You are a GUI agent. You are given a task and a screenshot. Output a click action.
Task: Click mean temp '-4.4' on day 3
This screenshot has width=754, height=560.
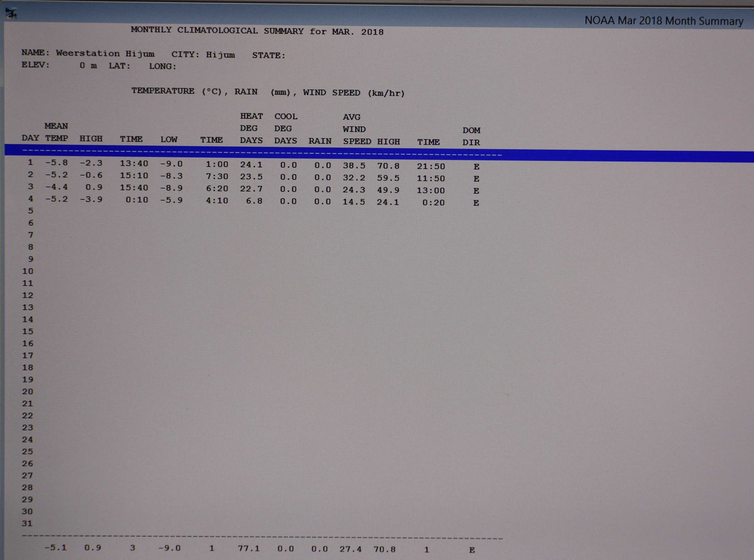pos(56,187)
